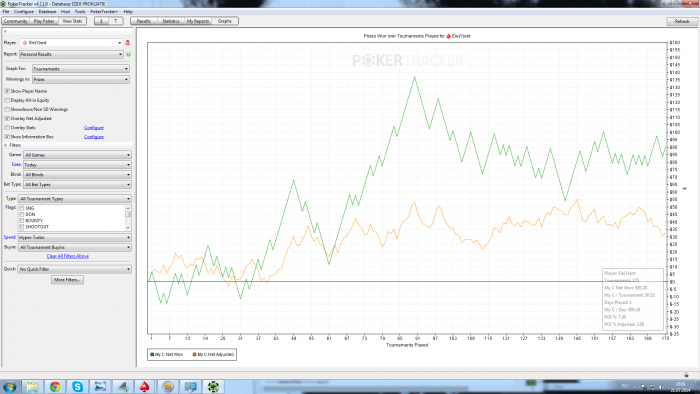Open the Report Personal Results dropdown
This screenshot has width=700, height=394.
coord(71,54)
